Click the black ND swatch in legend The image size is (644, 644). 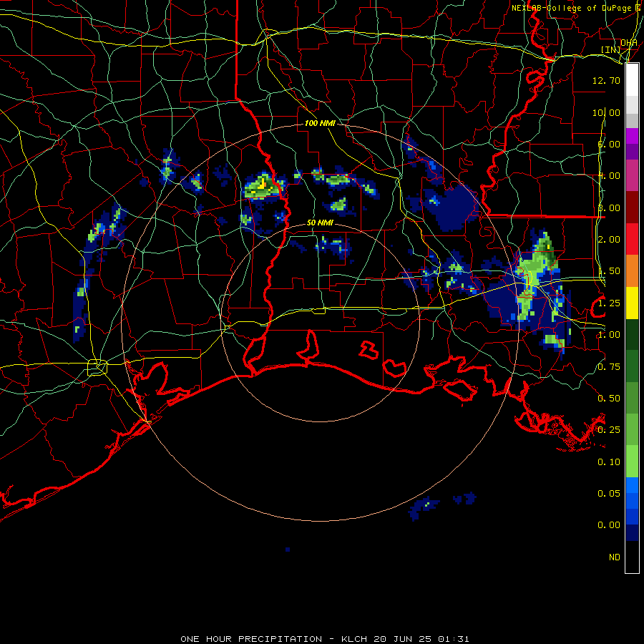pyautogui.click(x=632, y=557)
